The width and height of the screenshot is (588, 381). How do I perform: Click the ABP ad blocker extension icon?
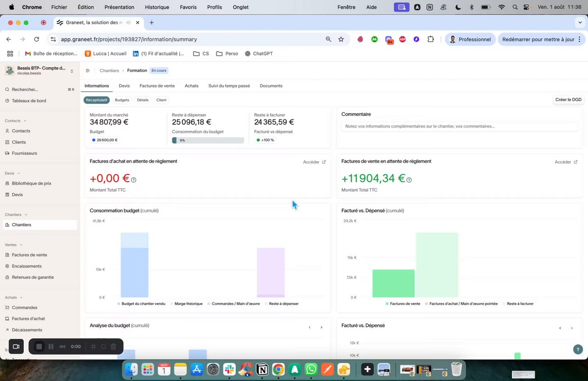402,39
